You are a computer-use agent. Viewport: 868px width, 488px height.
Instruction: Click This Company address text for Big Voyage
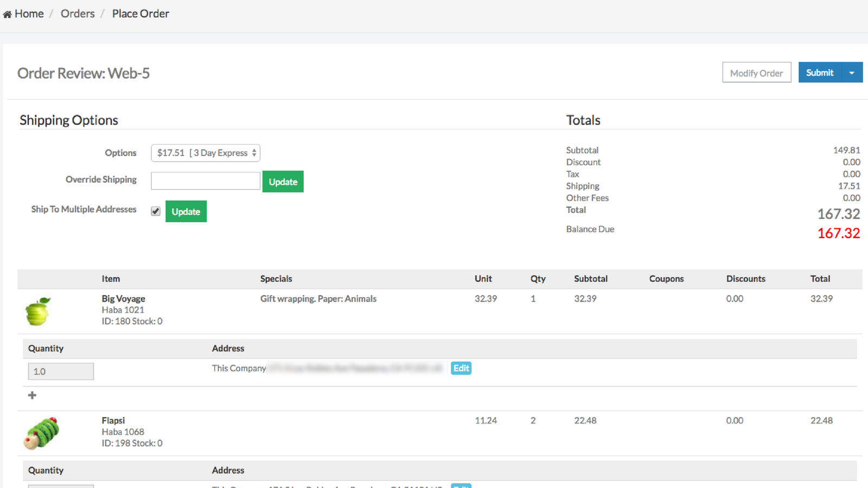327,368
